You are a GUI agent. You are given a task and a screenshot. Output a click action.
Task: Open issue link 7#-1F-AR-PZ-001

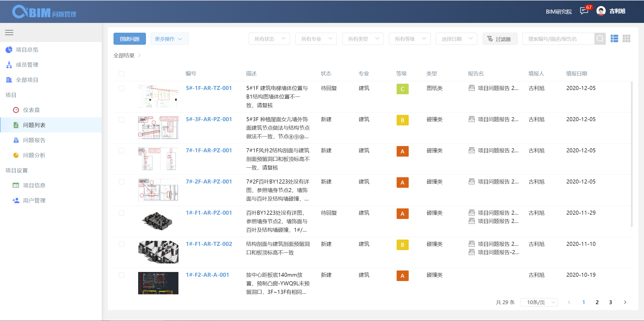coord(209,150)
